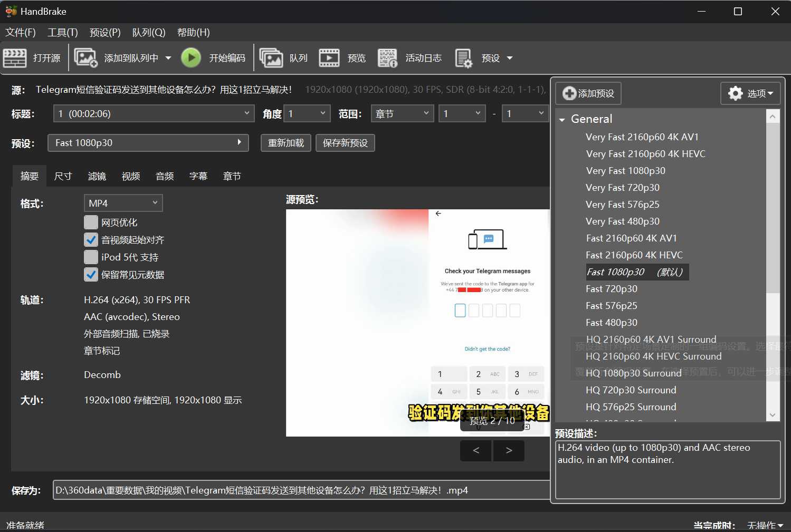Click the 保存新预设 button
This screenshot has height=532, width=791.
345,143
